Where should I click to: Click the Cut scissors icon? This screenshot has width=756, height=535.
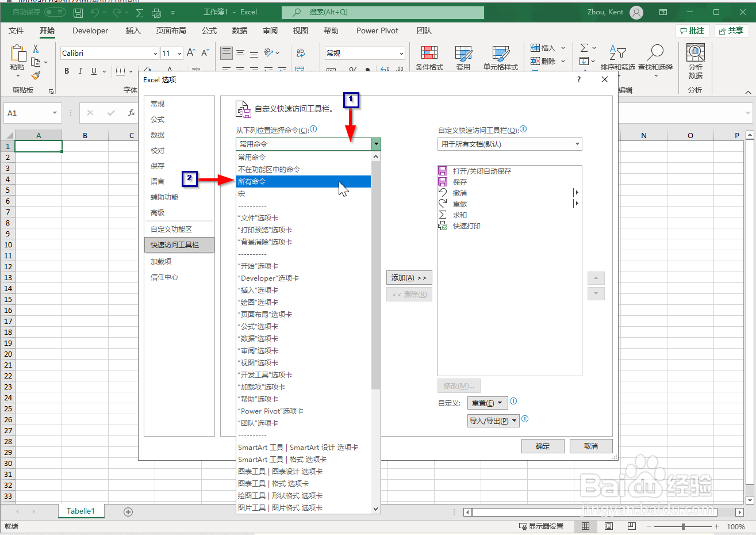[x=36, y=49]
